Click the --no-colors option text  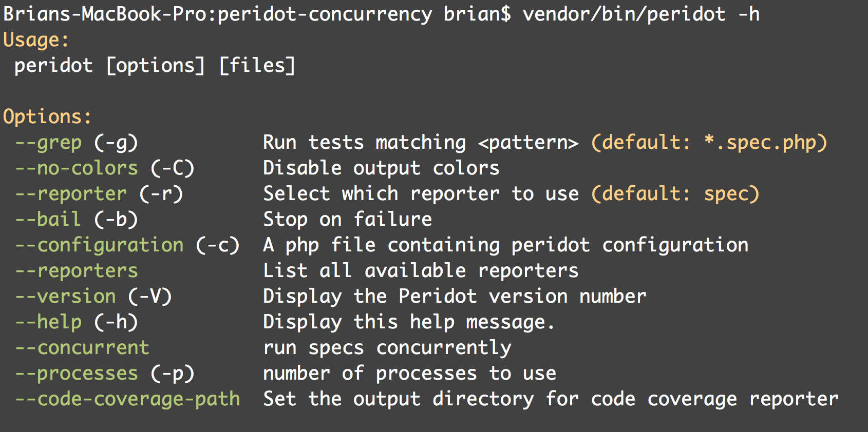click(x=77, y=168)
